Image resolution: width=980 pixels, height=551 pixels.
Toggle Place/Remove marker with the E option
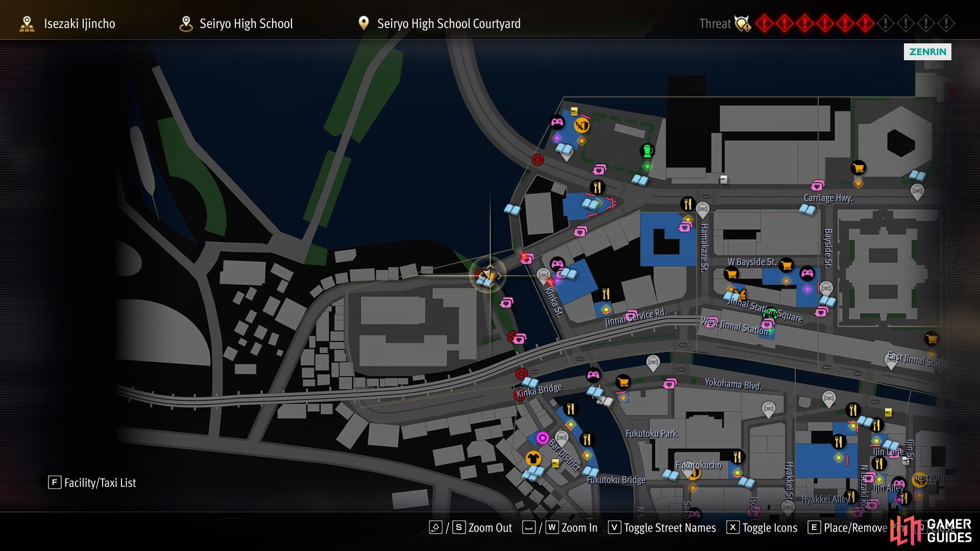tap(848, 528)
